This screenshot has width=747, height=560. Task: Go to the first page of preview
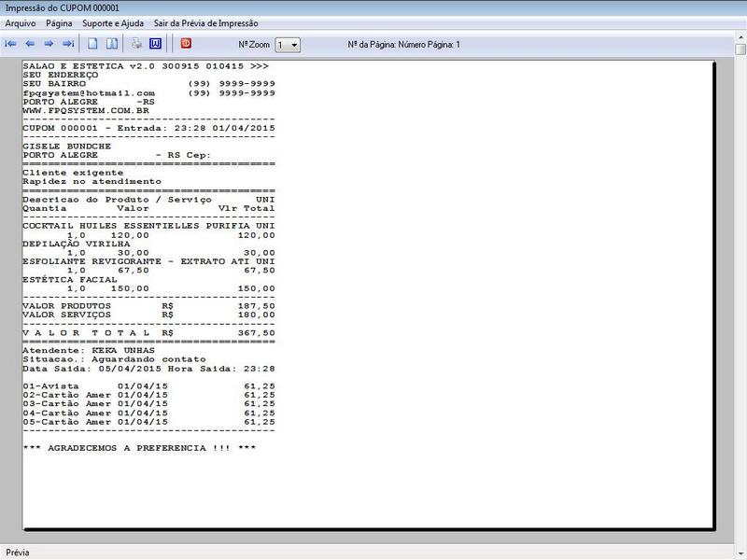pyautogui.click(x=11, y=44)
